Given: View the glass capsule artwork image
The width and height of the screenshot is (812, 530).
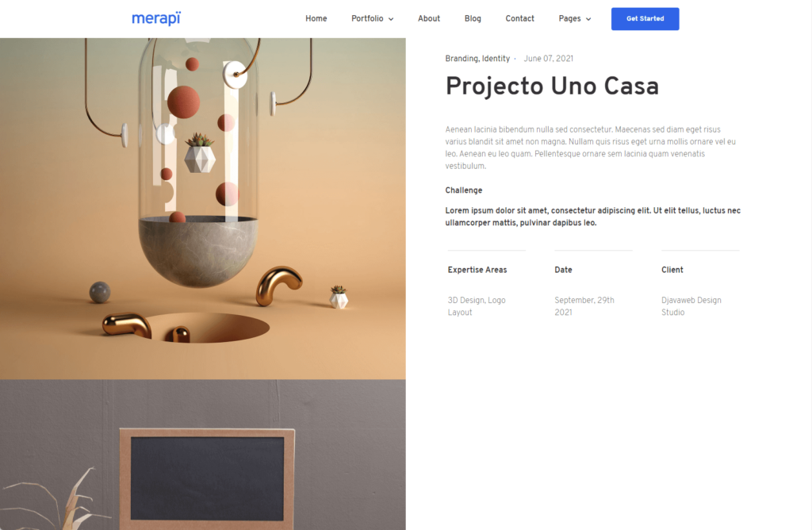Looking at the screenshot, I should coord(202,208).
